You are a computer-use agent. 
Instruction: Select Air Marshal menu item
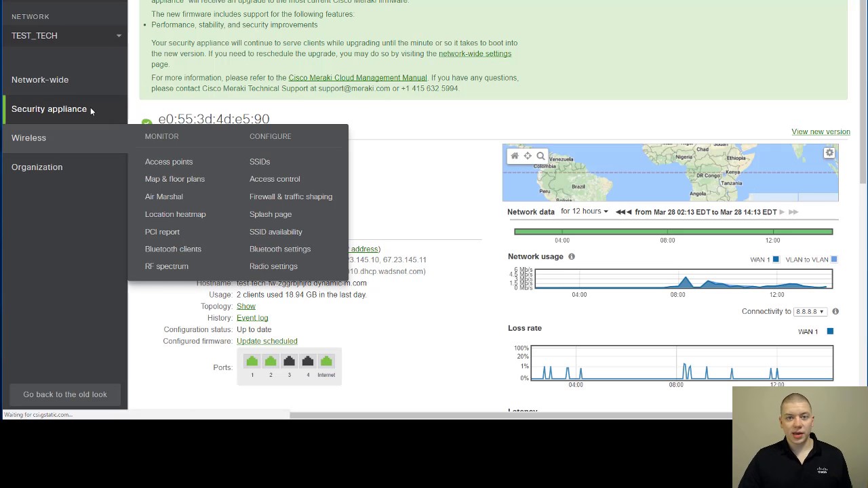(163, 197)
